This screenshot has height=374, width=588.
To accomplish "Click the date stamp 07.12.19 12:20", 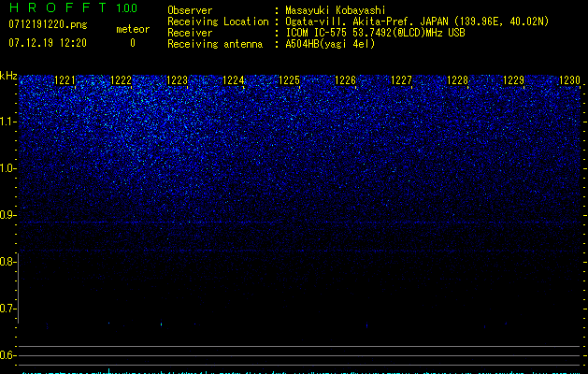I will (x=48, y=43).
